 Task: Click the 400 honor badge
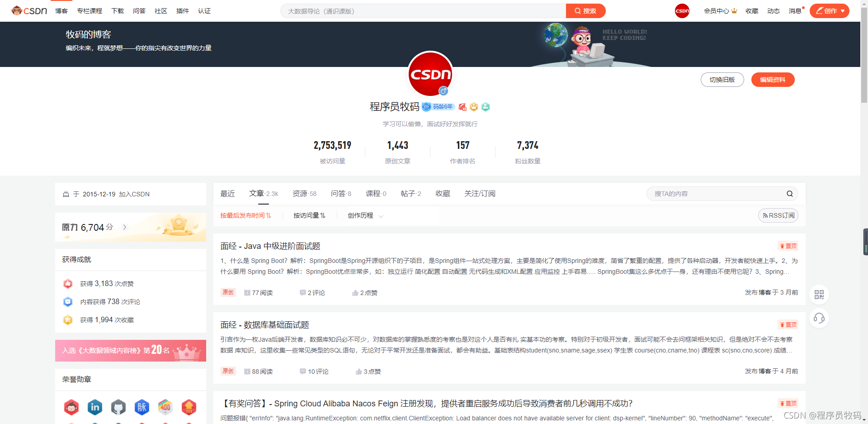tap(165, 407)
